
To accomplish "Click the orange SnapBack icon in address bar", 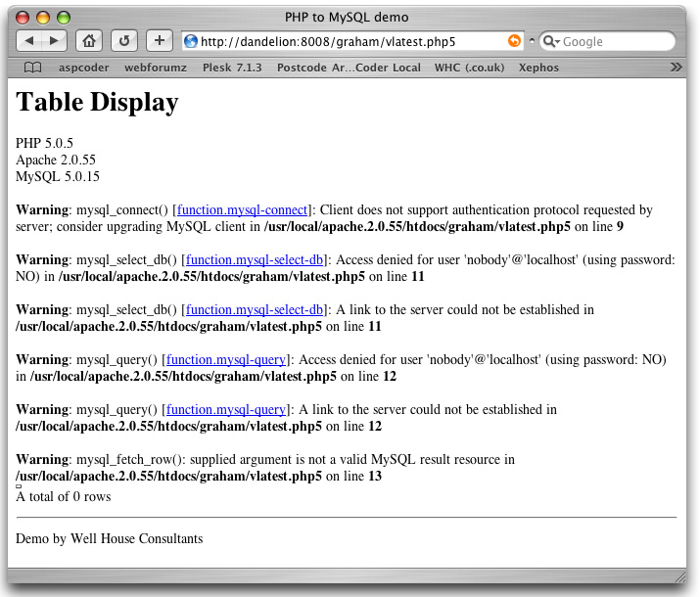I will coord(514,41).
